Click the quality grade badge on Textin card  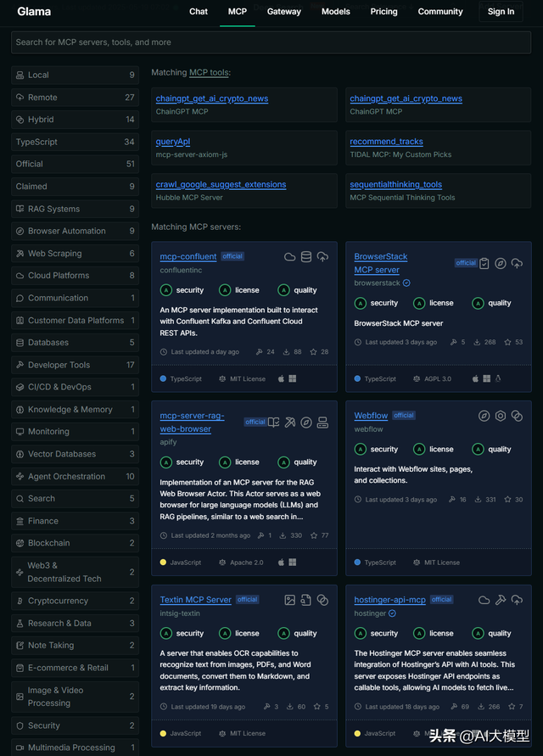(283, 634)
